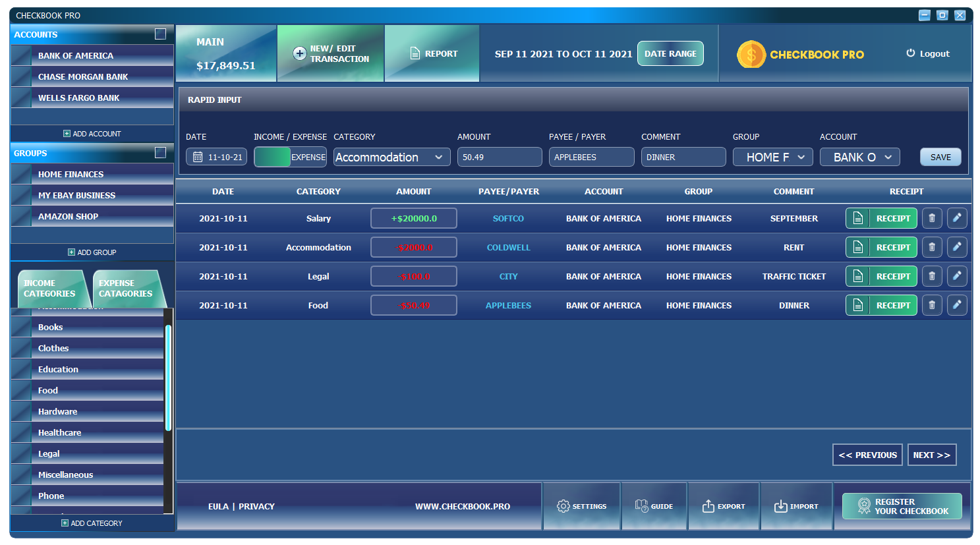
Task: Click the Import download icon
Action: (780, 506)
